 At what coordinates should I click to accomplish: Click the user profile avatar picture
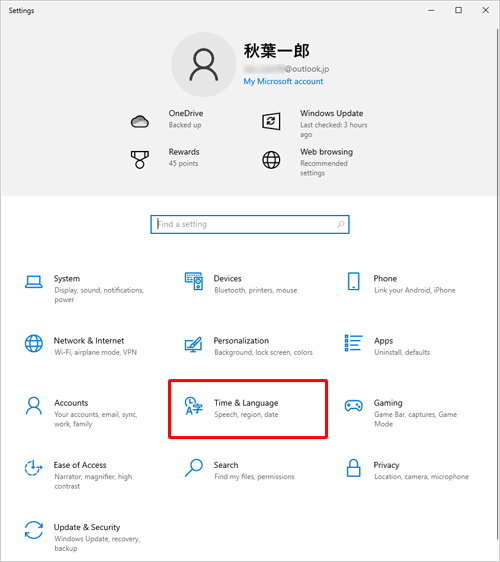click(204, 65)
